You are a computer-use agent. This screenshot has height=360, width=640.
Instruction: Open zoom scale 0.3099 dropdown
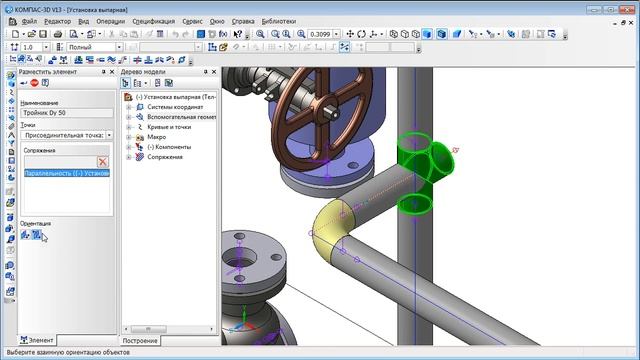pyautogui.click(x=336, y=34)
